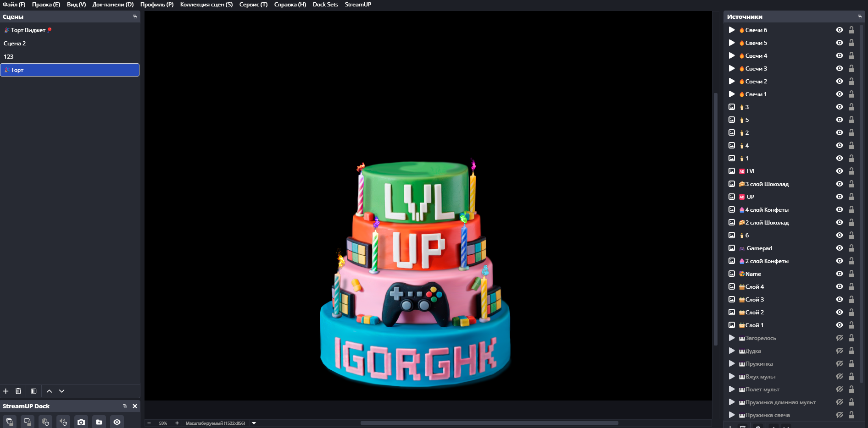Click the remove scene trash icon
Viewport: 868px width, 428px height.
pos(18,391)
